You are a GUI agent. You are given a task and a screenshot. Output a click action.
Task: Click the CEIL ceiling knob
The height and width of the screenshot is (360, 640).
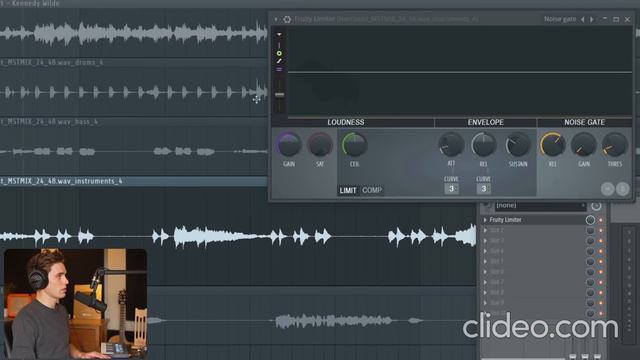click(354, 145)
